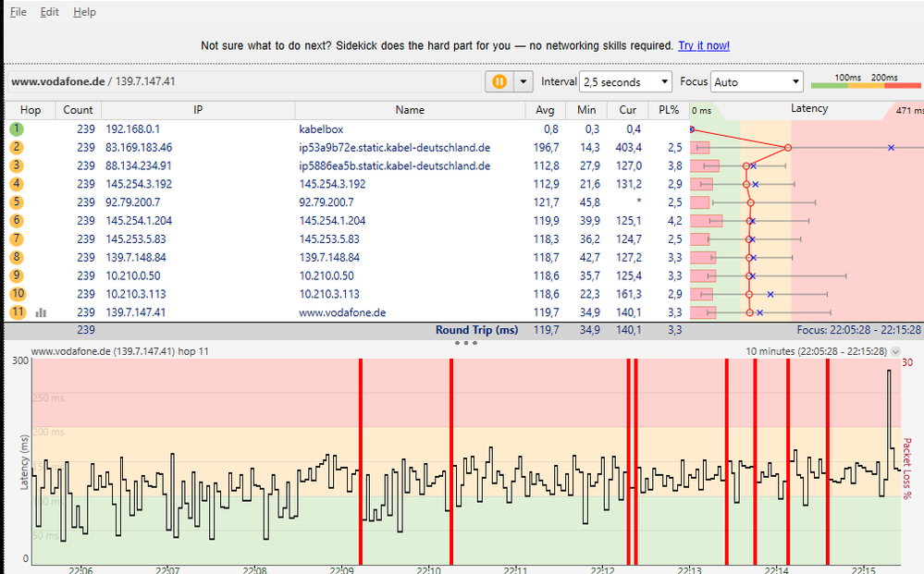
Task: Sort by the PL% column header
Action: pyautogui.click(x=669, y=110)
